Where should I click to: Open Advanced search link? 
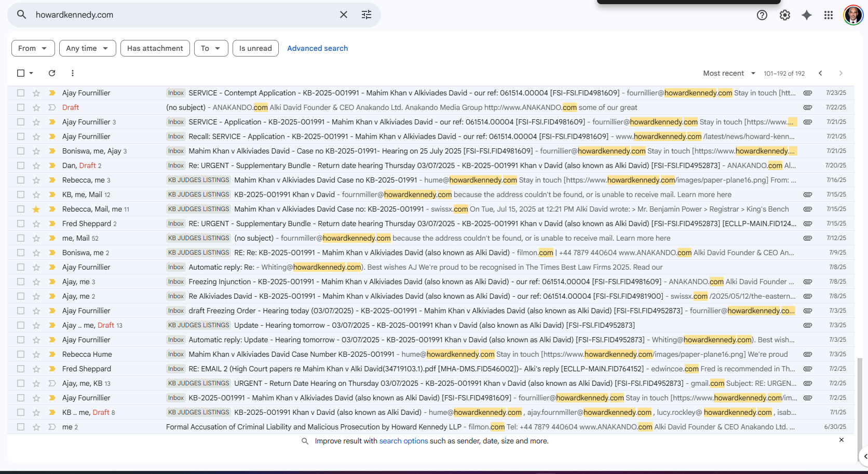pos(317,48)
